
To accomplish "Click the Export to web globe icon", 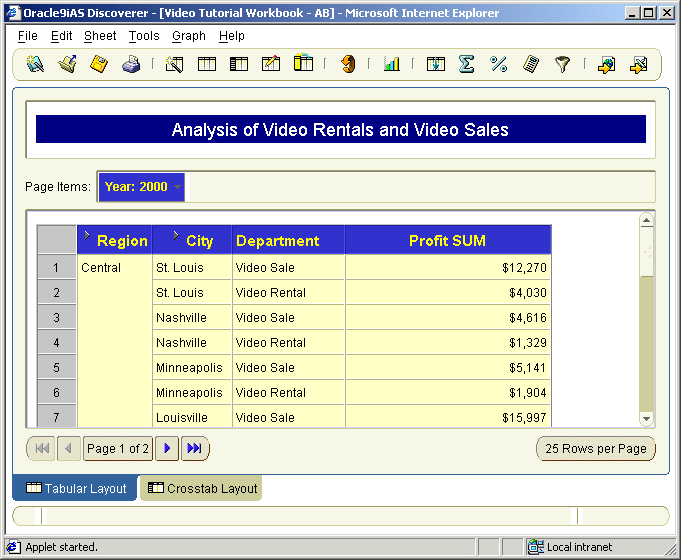I will (606, 65).
